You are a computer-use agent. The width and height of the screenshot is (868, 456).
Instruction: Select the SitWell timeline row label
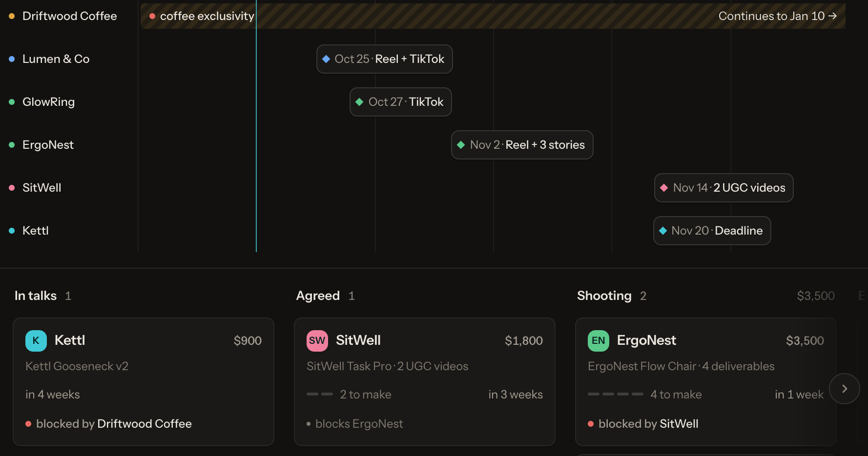41,188
